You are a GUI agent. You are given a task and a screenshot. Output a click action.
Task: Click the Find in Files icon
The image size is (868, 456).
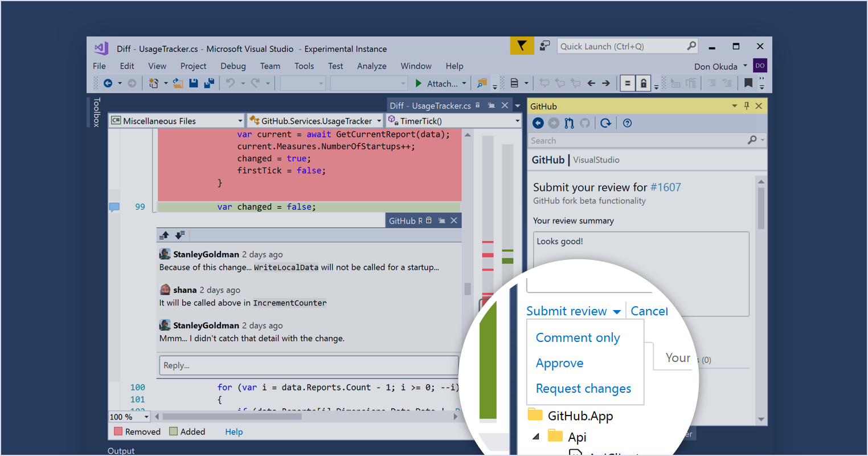pyautogui.click(x=482, y=83)
